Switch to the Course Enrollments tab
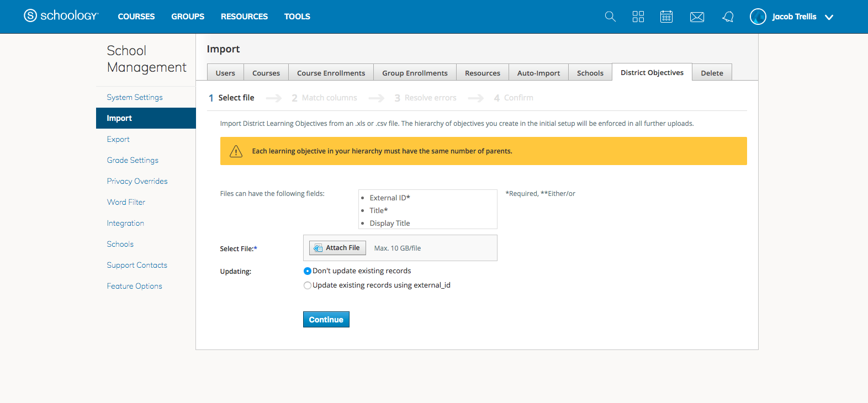This screenshot has width=868, height=403. tap(331, 73)
